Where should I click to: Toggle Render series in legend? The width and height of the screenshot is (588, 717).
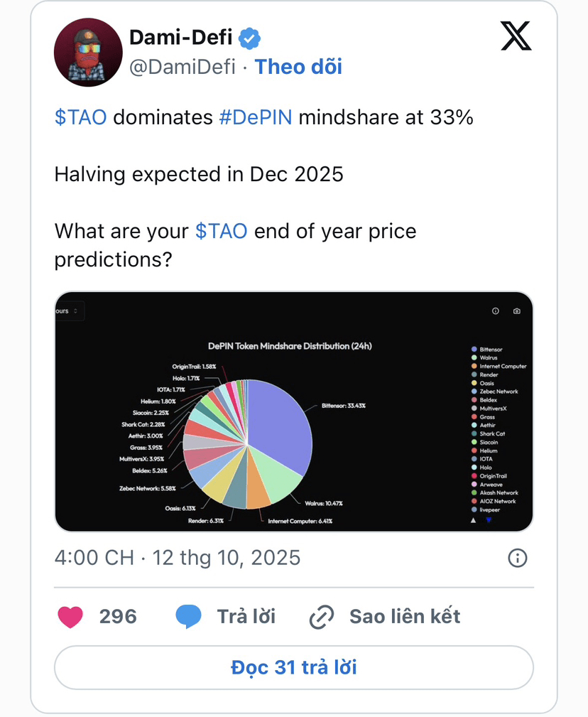click(489, 374)
